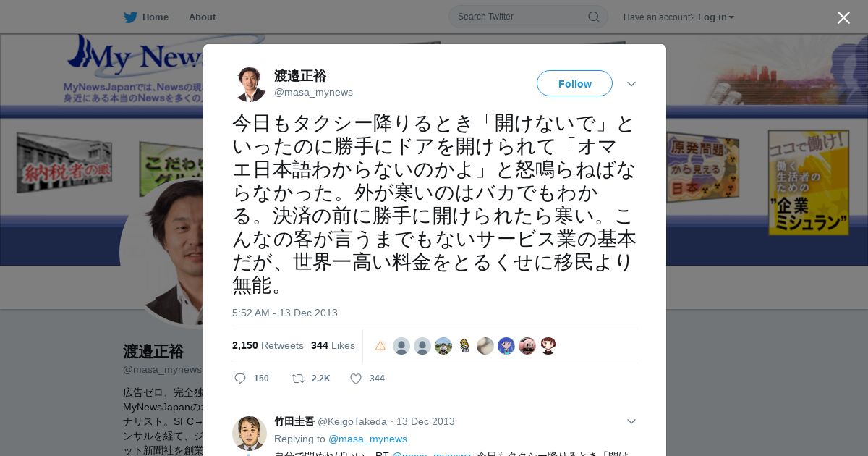View the 344 Likes list
This screenshot has width=868, height=456.
click(x=333, y=345)
